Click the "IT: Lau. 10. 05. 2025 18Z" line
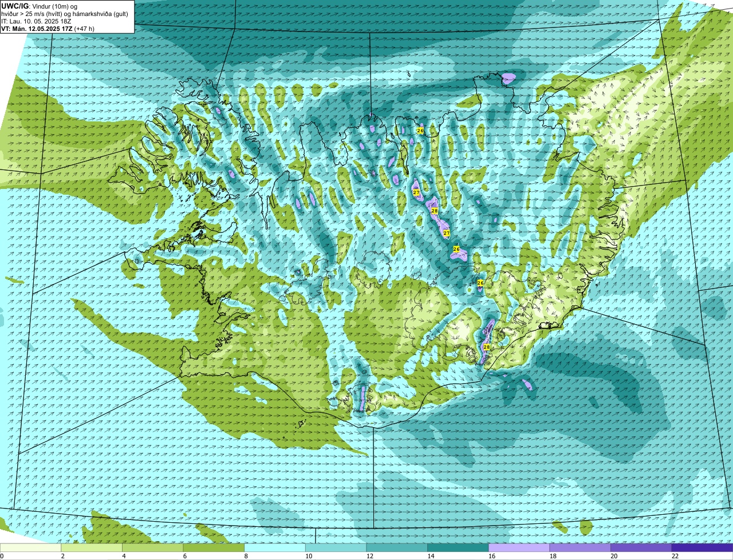This screenshot has width=733, height=560. coord(36,21)
